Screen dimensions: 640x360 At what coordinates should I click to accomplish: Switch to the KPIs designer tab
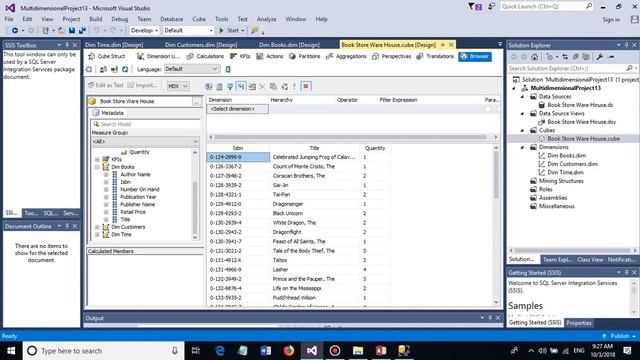click(x=240, y=56)
